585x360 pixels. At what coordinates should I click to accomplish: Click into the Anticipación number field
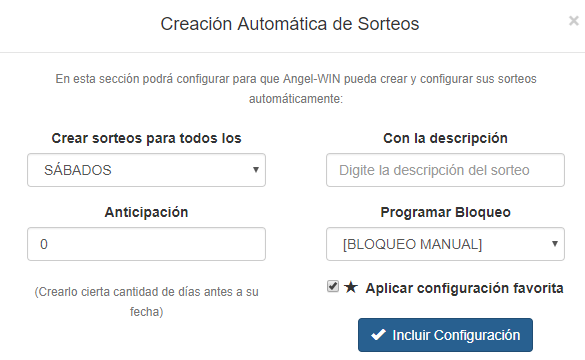[146, 244]
